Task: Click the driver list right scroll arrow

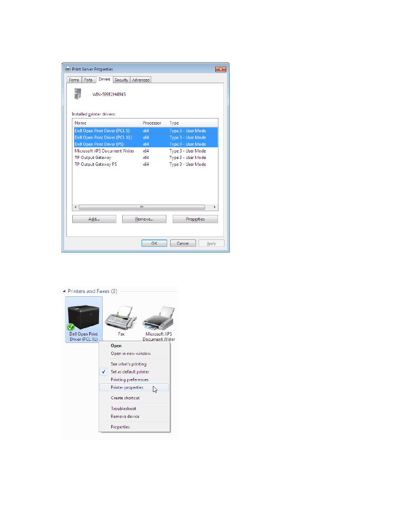Action: tap(215, 207)
